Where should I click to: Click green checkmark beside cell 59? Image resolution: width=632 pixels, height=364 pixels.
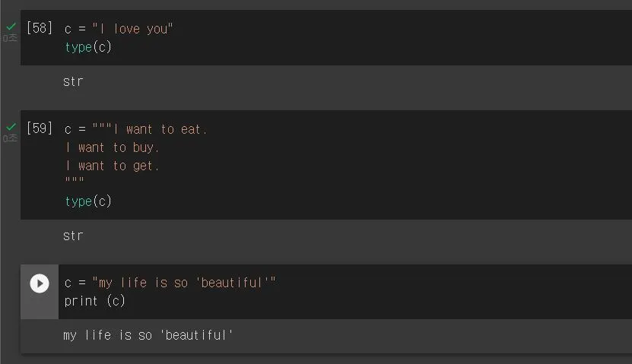click(x=11, y=127)
